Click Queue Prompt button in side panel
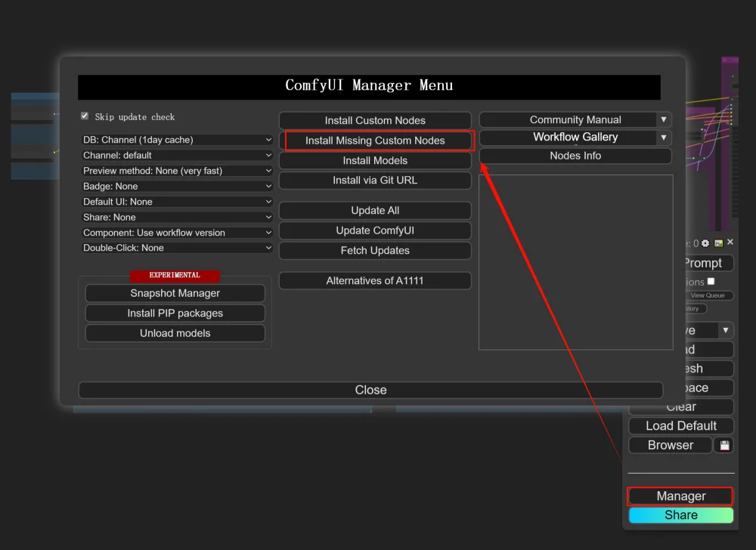The width and height of the screenshot is (756, 550). click(709, 263)
